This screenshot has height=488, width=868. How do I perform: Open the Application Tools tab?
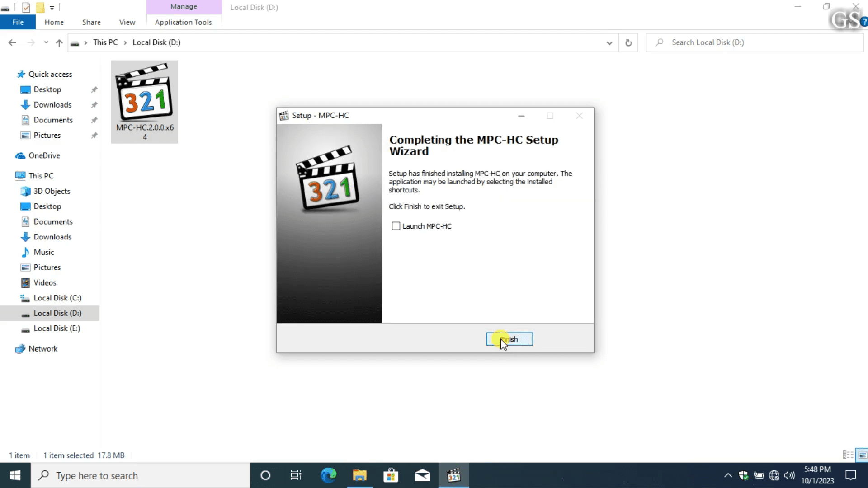click(184, 22)
